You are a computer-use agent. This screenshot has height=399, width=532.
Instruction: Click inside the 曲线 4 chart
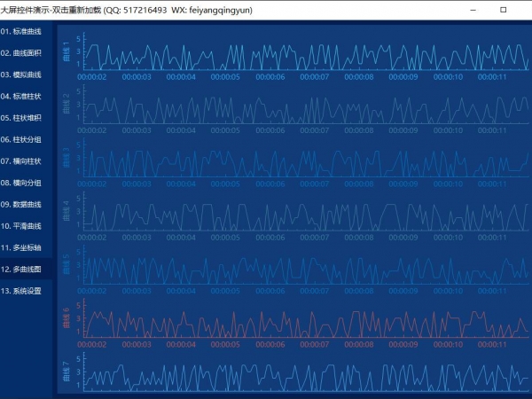coord(301,214)
